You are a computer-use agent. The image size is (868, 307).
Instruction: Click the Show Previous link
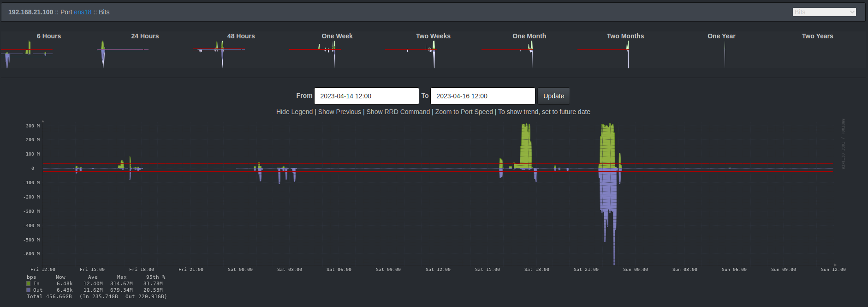click(x=339, y=112)
